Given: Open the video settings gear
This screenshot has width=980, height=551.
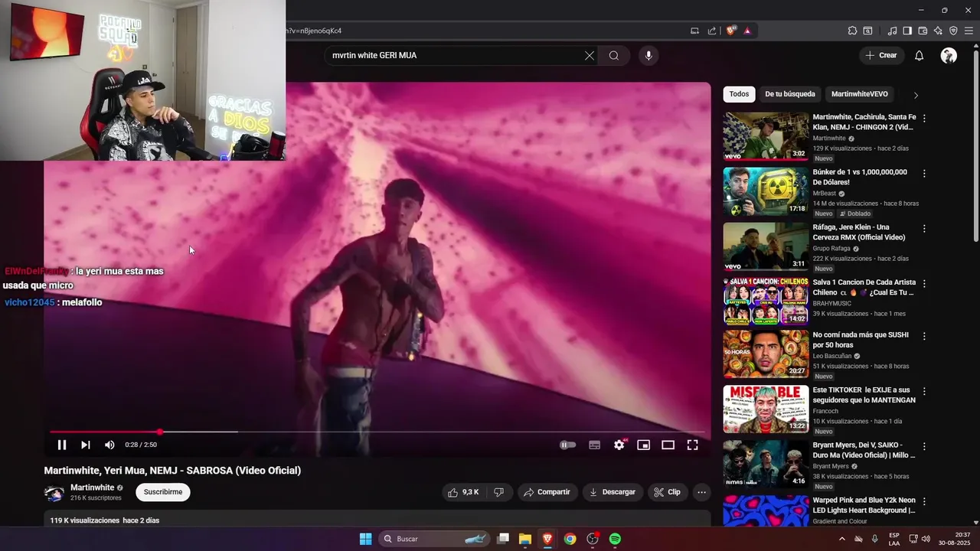Looking at the screenshot, I should click(619, 445).
